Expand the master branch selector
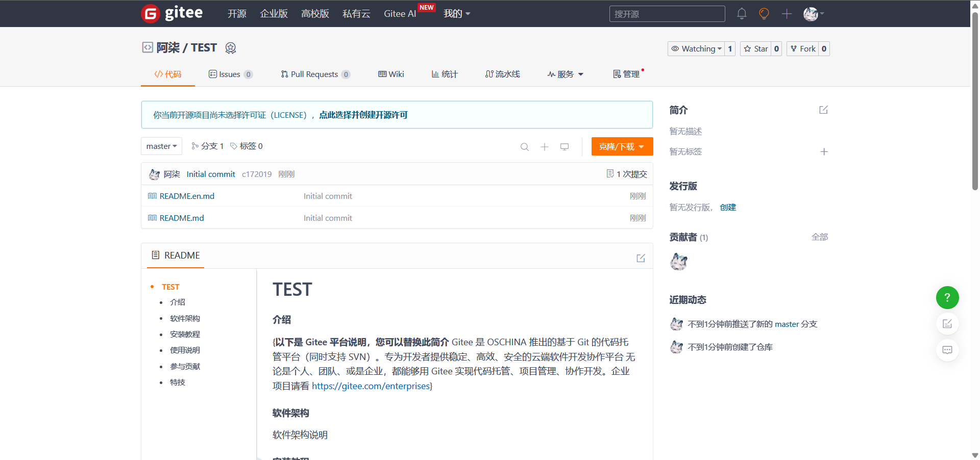The image size is (980, 460). tap(161, 146)
